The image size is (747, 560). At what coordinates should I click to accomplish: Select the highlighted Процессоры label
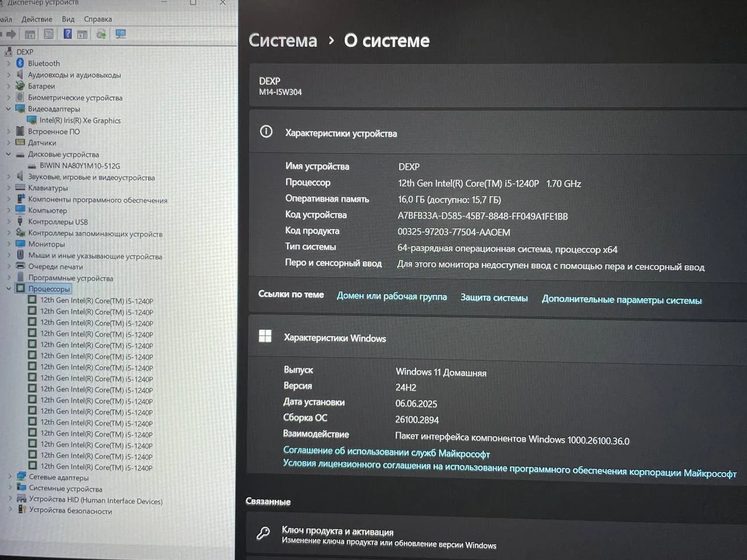(49, 289)
